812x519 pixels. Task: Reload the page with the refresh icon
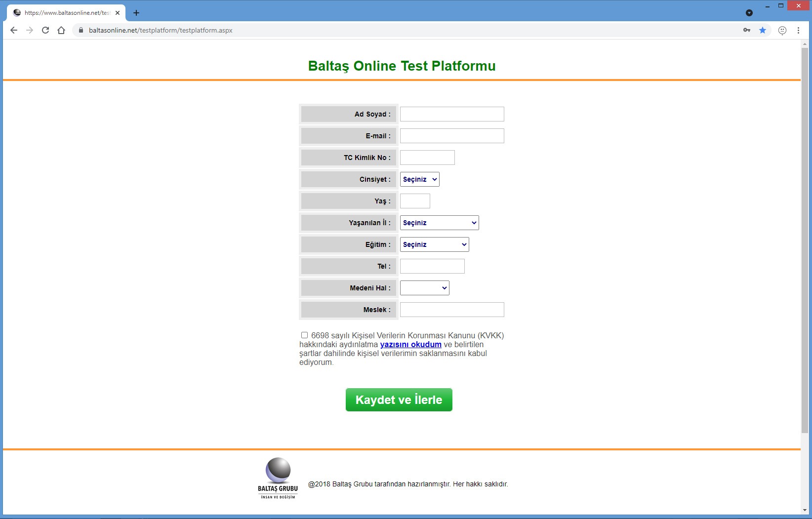[45, 30]
